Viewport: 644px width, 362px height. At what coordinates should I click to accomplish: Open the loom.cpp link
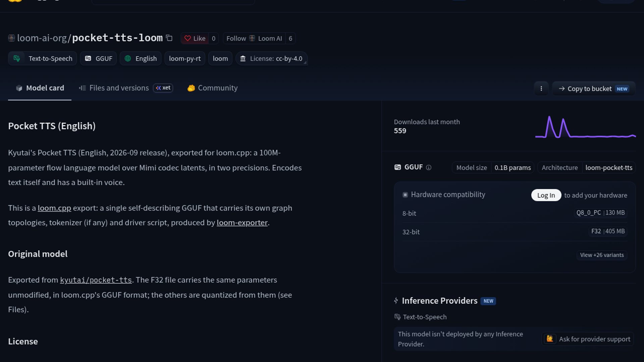click(x=54, y=208)
